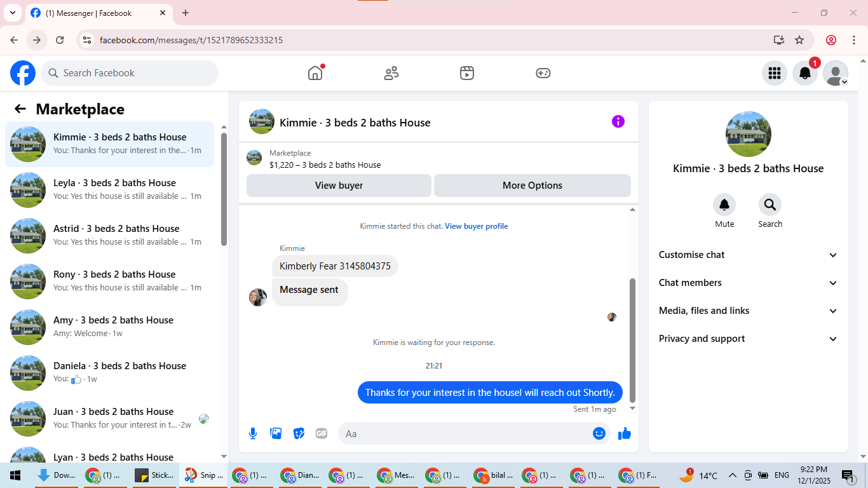Image resolution: width=868 pixels, height=488 pixels.
Task: Open the Snipping Tool taskbar item
Action: (203, 475)
